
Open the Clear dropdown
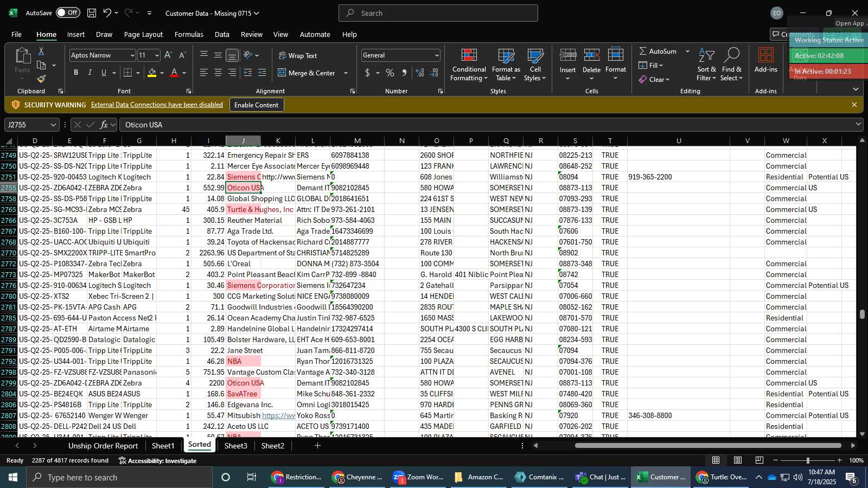coord(654,80)
